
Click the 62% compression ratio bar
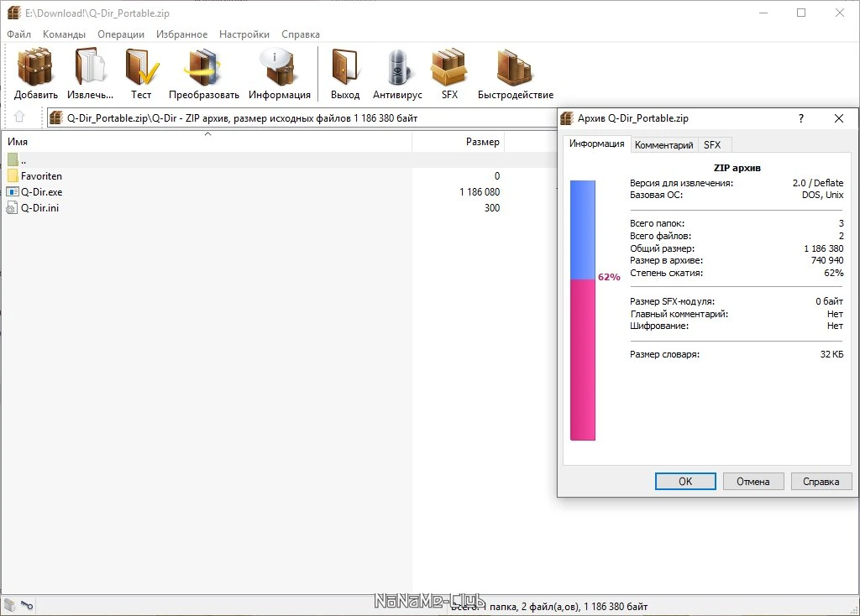[583, 311]
